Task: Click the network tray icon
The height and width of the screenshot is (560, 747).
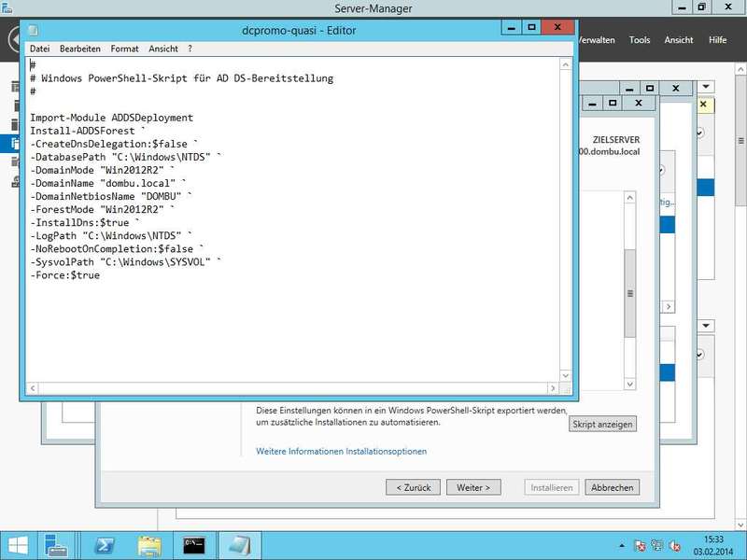Action: click(657, 546)
